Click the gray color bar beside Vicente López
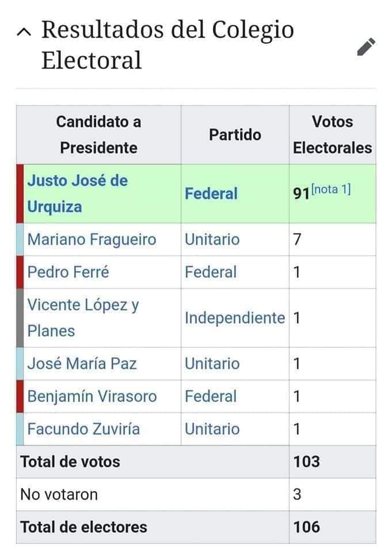The height and width of the screenshot is (553, 392). [x=20, y=318]
